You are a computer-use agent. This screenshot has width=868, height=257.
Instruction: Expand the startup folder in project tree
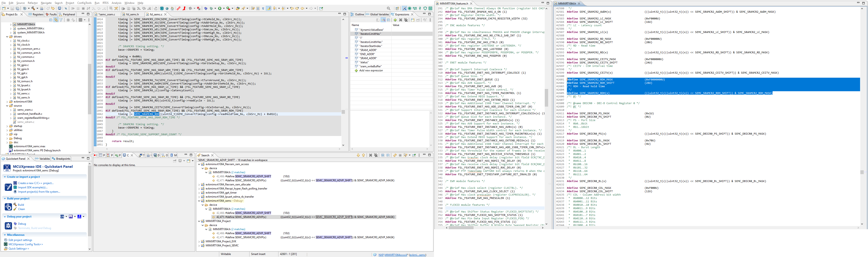click(7, 126)
